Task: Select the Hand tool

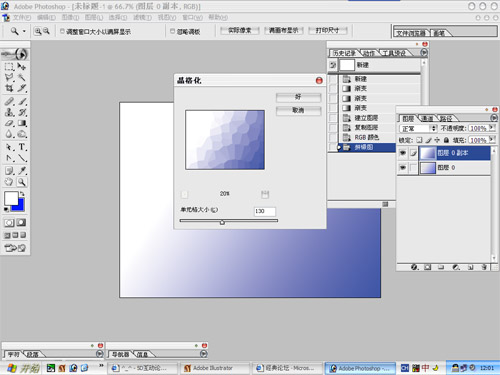Action: (9, 182)
